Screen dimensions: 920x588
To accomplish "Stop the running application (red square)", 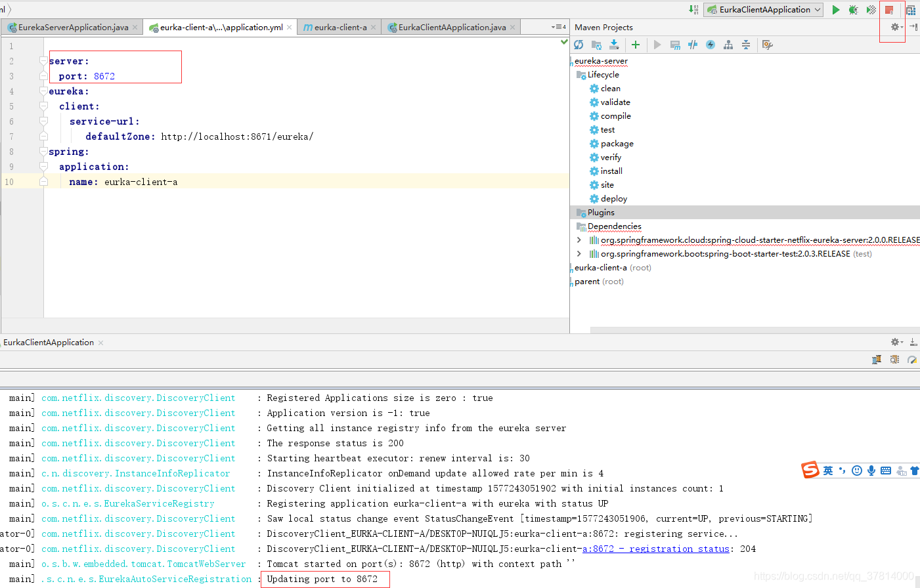I will [x=889, y=10].
